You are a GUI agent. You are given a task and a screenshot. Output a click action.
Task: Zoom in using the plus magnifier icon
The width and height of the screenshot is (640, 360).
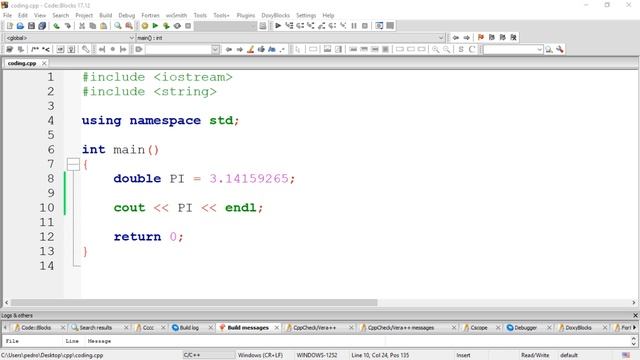(x=436, y=49)
